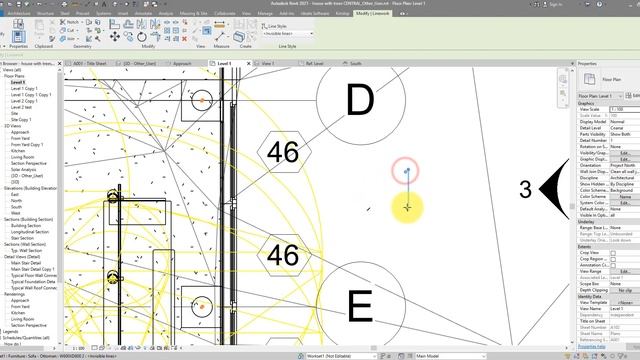Open the Architecture ribbon tab
Viewport: 640px width, 360px height.
19,13
